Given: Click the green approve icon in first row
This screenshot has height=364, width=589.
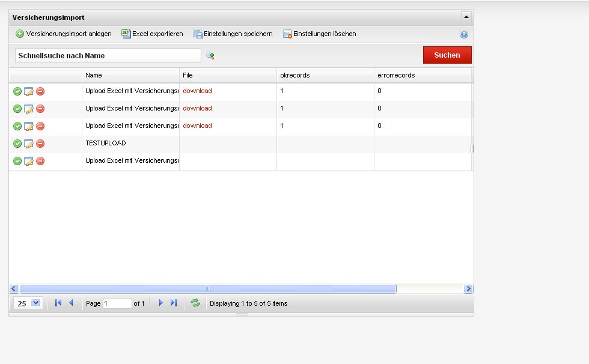Looking at the screenshot, I should (17, 91).
